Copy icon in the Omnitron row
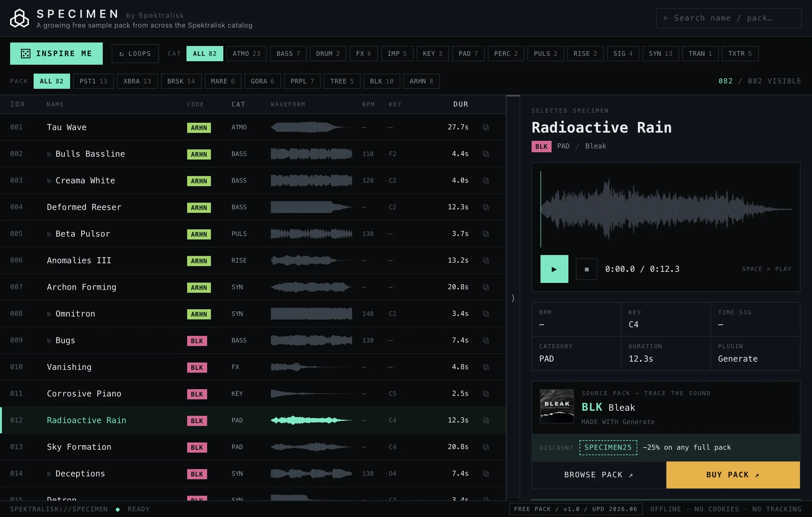 (486, 314)
